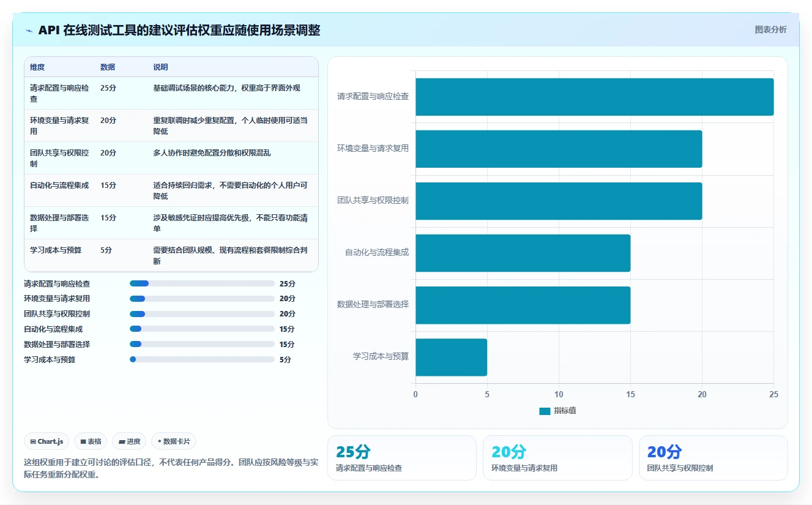Click the progress bar for 环境变量与请求复用
The height and width of the screenshot is (505, 812).
coord(202,299)
